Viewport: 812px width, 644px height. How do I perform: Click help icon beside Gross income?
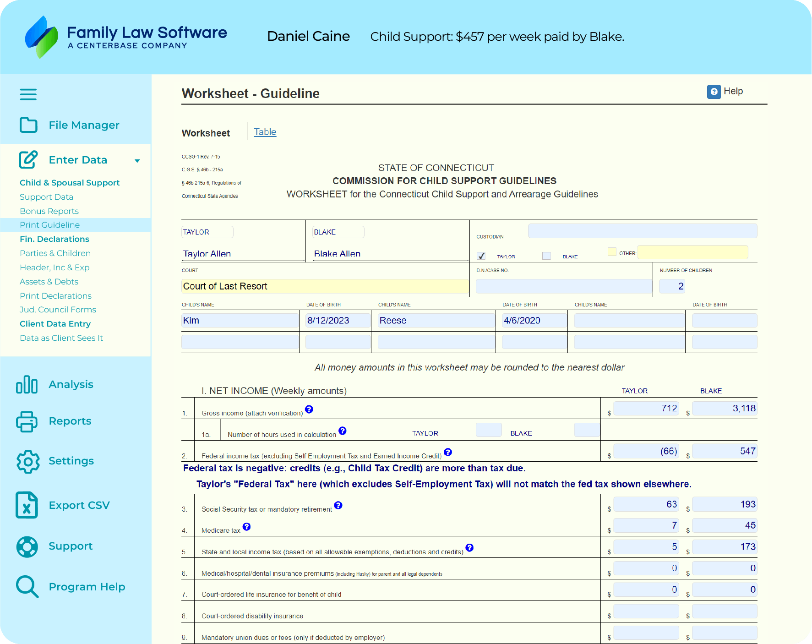309,409
